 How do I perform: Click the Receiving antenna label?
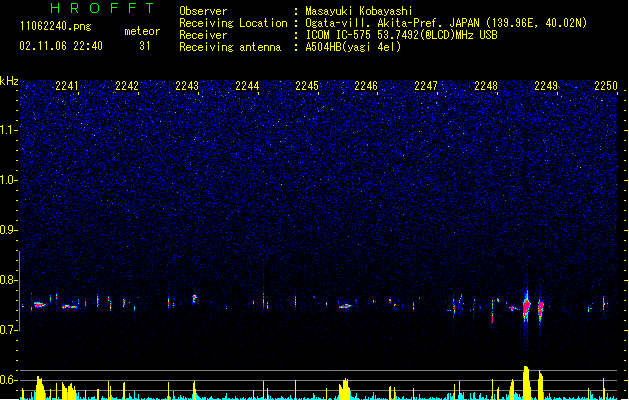pos(230,47)
